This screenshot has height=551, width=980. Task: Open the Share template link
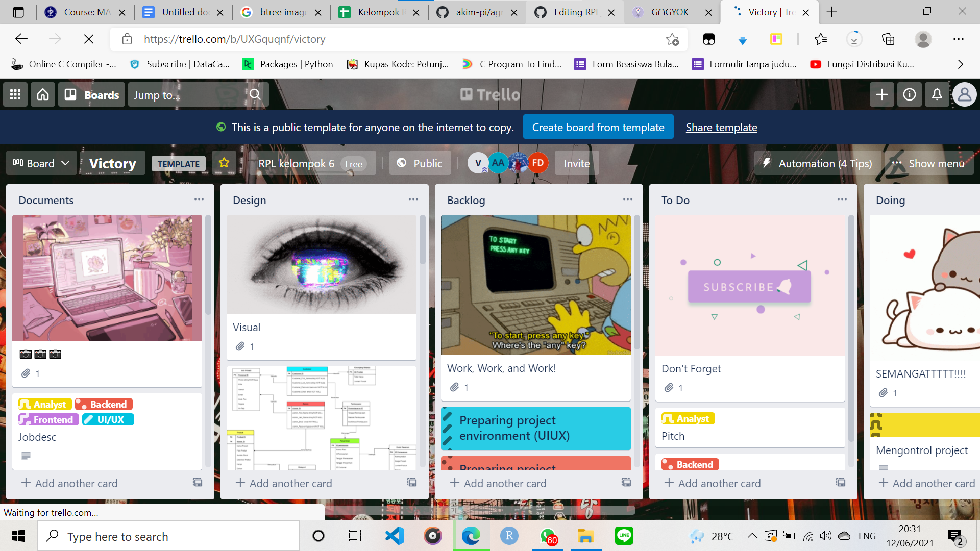point(721,128)
